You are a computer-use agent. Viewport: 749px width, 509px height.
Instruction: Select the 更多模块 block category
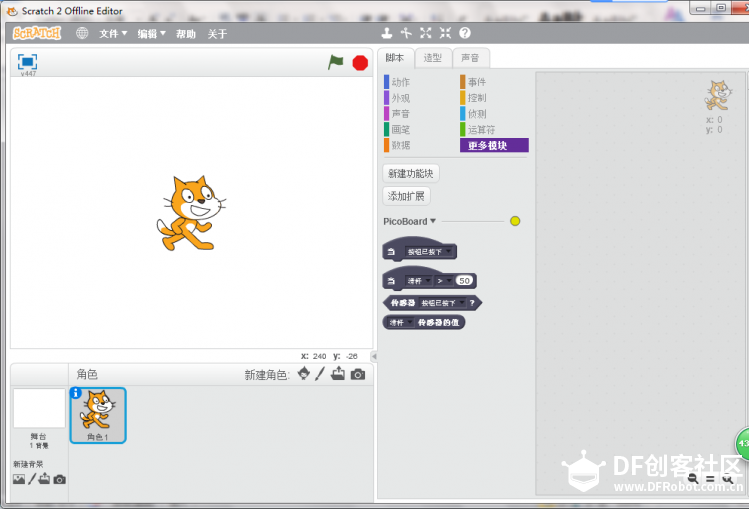pos(494,145)
